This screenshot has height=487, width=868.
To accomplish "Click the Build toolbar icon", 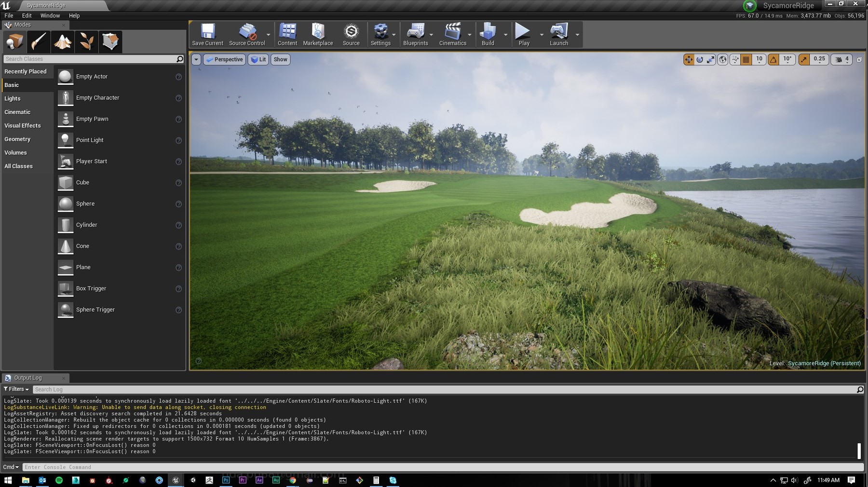I will (488, 35).
